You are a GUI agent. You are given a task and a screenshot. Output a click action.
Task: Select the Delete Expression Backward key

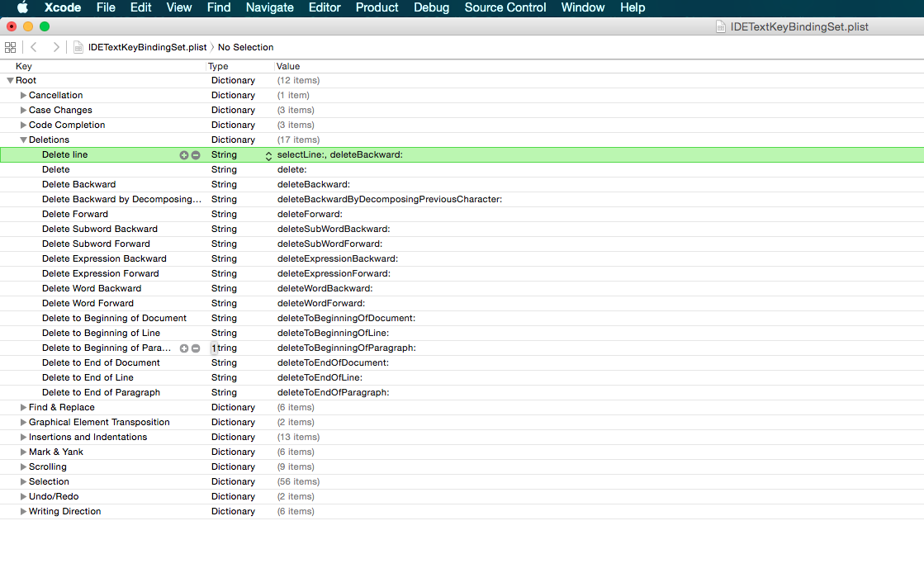click(104, 258)
